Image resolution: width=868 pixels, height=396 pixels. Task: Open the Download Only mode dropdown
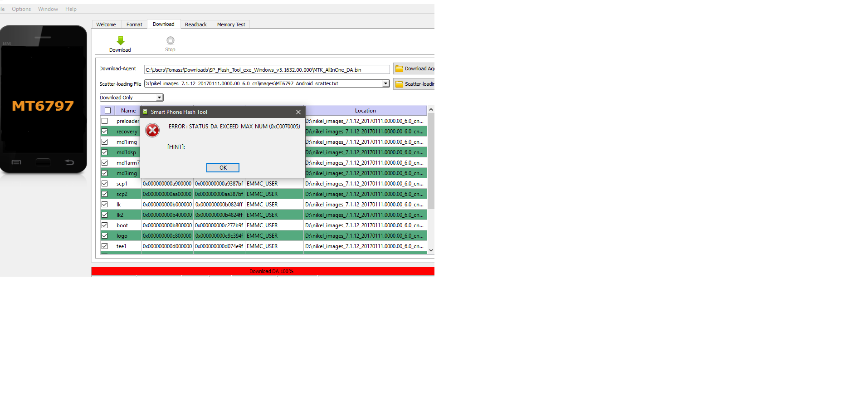(159, 98)
